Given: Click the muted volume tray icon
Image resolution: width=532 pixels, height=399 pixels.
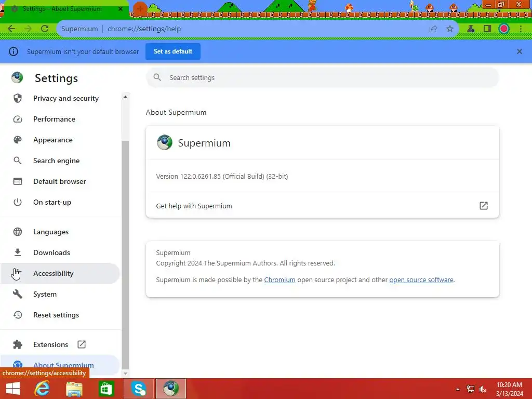Looking at the screenshot, I should pos(483,389).
